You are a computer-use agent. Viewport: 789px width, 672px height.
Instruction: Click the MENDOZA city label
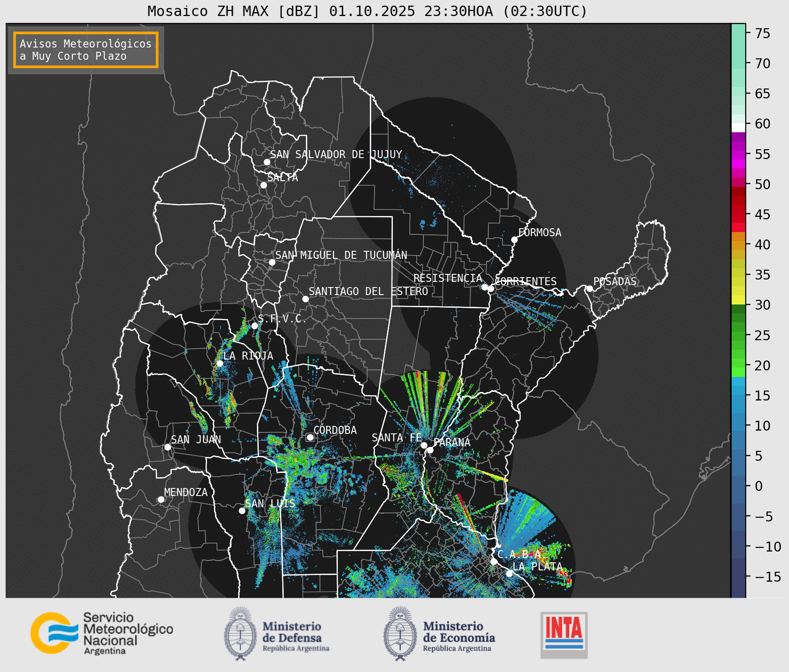tap(186, 492)
